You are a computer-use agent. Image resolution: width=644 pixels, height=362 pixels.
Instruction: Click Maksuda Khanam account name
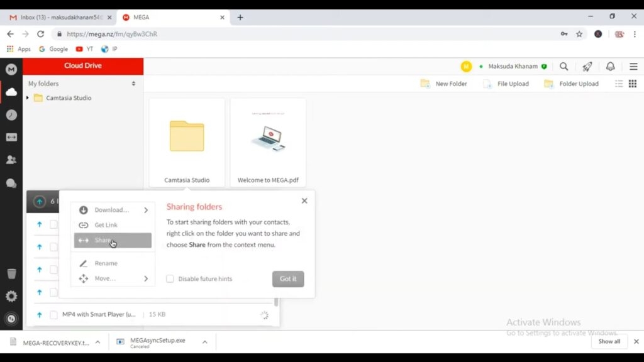click(513, 67)
